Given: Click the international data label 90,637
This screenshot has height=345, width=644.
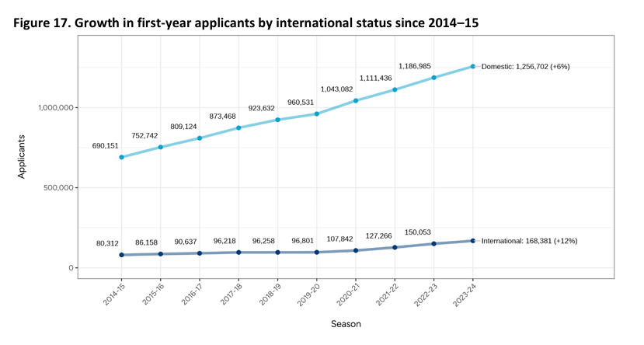Looking at the screenshot, I should pos(186,242).
